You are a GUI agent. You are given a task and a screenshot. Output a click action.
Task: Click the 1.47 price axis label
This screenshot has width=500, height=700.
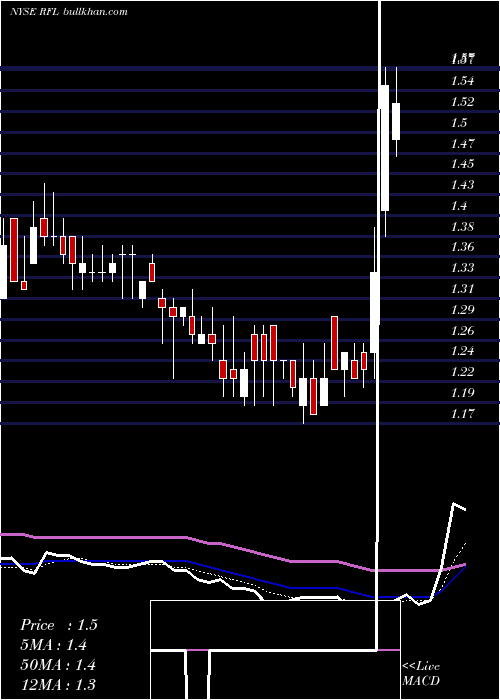(x=462, y=143)
